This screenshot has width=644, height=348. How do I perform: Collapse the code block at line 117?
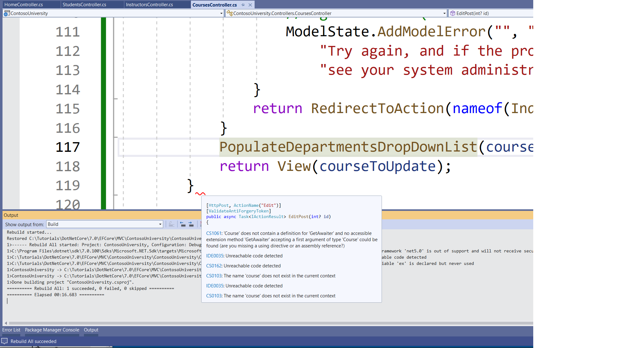[x=115, y=137]
